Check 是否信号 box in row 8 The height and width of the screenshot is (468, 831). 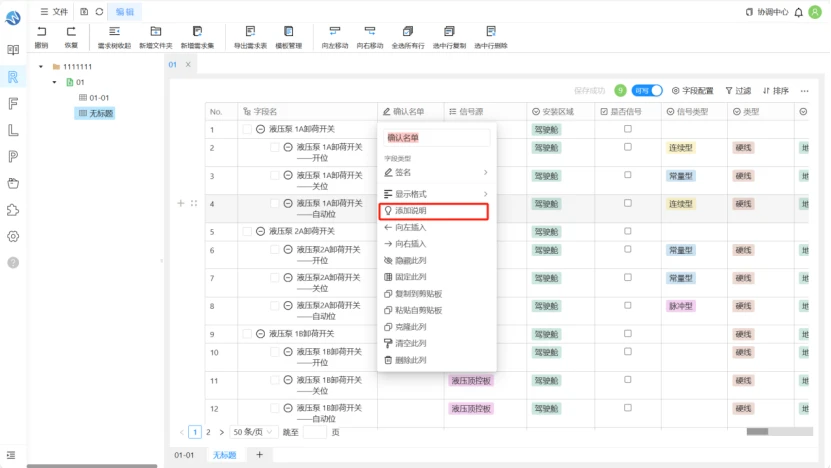coord(628,305)
